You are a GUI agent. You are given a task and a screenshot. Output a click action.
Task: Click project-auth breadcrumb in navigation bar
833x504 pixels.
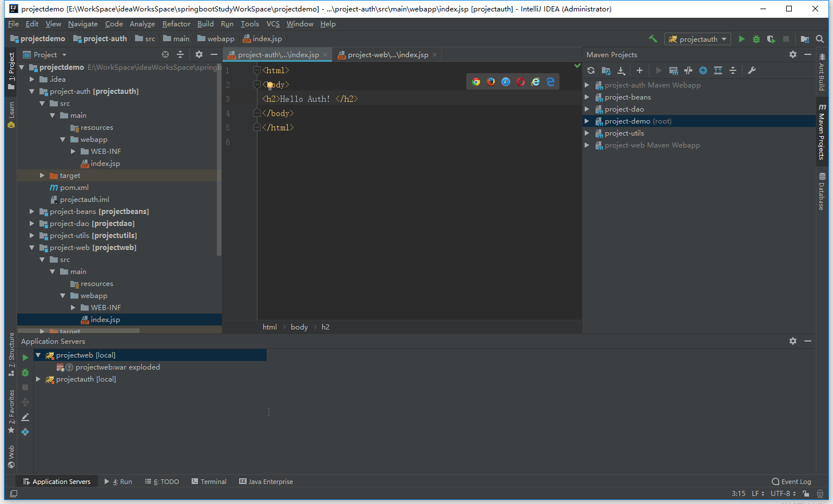coord(100,39)
